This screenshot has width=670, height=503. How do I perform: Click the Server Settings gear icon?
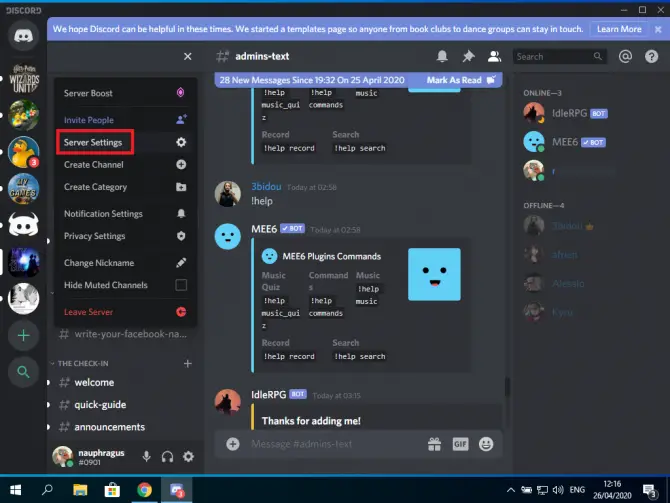181,142
